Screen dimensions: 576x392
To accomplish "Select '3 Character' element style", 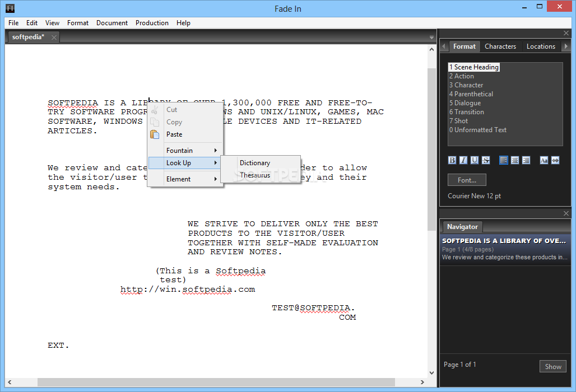I will click(x=467, y=85).
